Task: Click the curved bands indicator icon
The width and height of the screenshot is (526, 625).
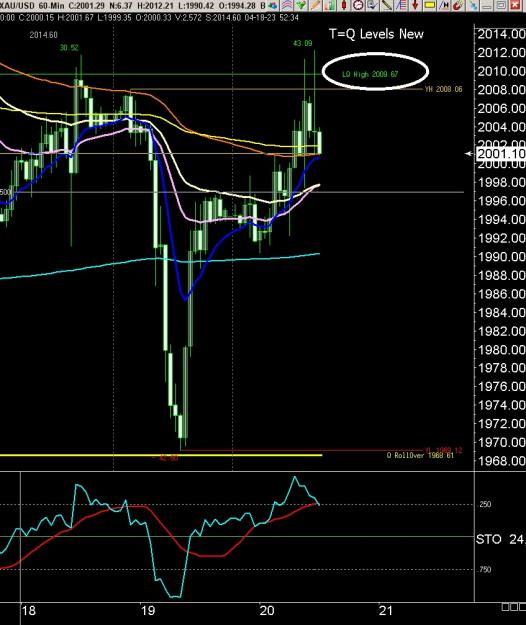Action: tap(287, 5)
